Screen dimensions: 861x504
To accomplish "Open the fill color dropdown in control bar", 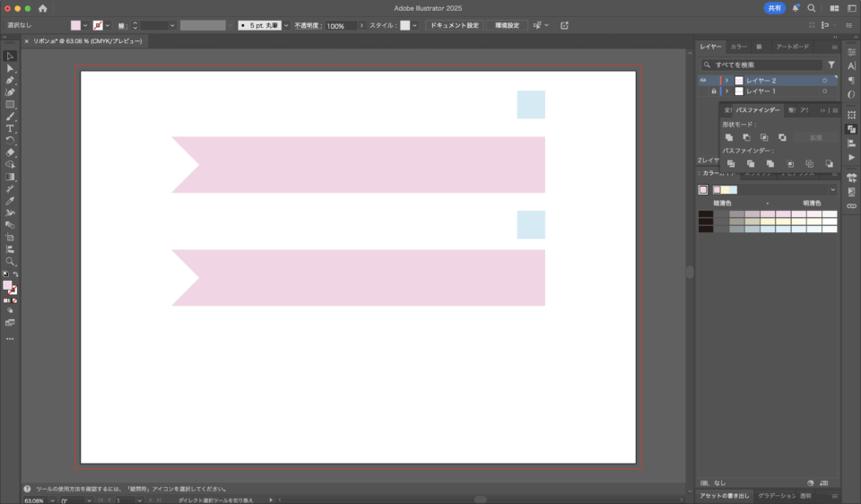I will pos(86,26).
